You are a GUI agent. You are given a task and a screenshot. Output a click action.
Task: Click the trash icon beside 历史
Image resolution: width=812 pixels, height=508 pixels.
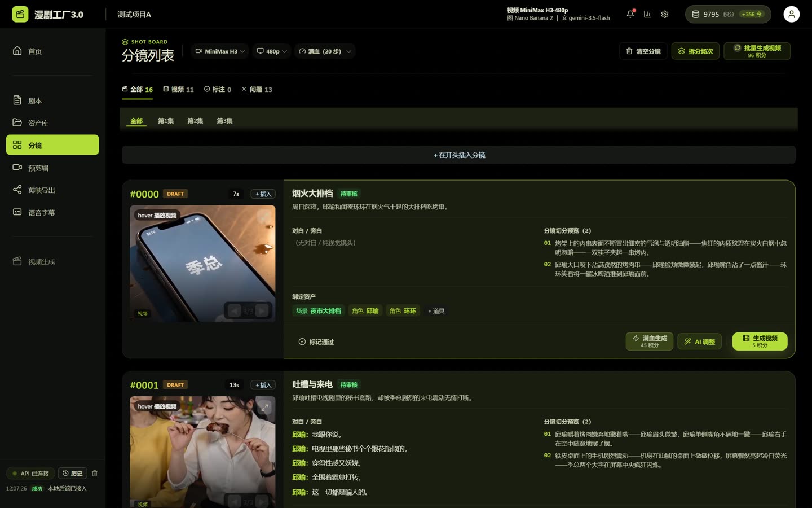click(95, 473)
